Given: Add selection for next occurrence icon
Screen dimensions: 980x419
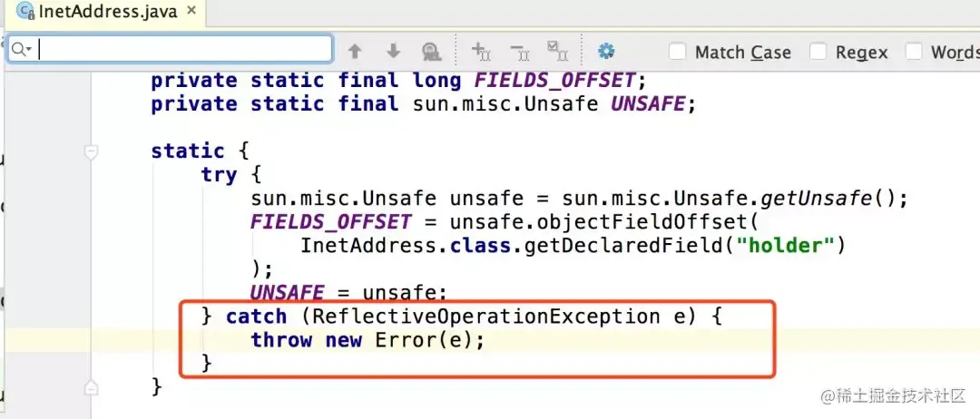Looking at the screenshot, I should coord(481,51).
